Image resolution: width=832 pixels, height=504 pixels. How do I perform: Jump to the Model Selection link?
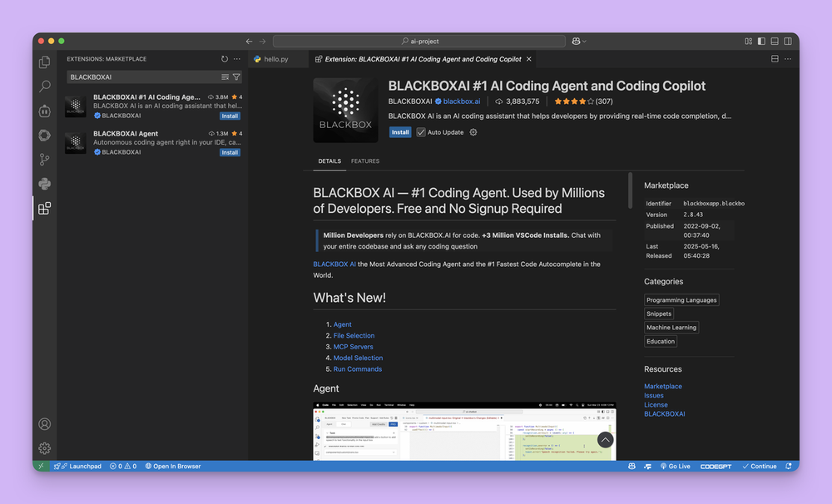point(358,358)
